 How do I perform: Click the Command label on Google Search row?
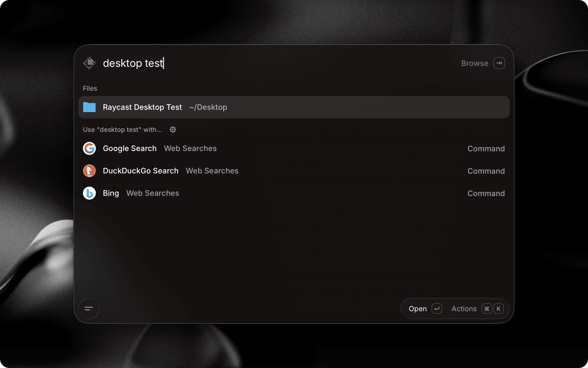pyautogui.click(x=486, y=149)
